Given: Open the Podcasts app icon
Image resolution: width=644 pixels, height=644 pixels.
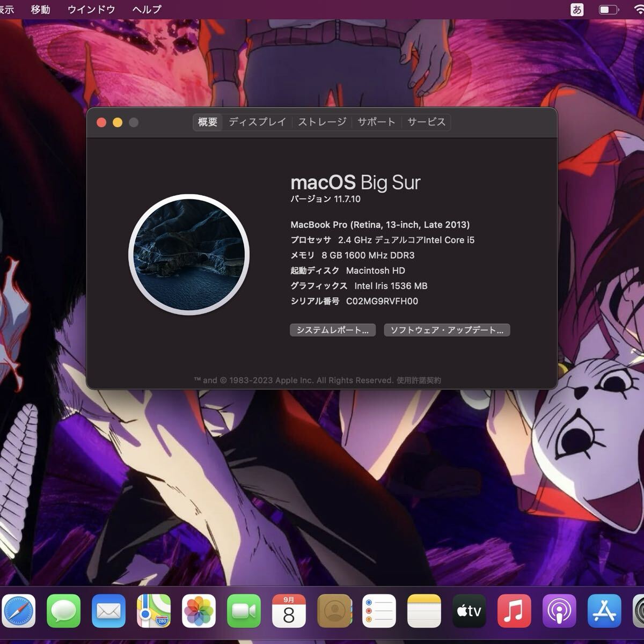Looking at the screenshot, I should (559, 611).
